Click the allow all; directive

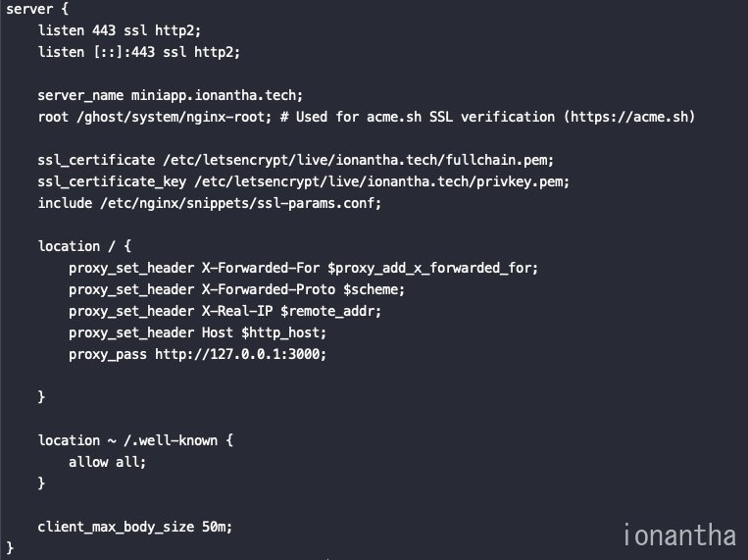pos(107,462)
